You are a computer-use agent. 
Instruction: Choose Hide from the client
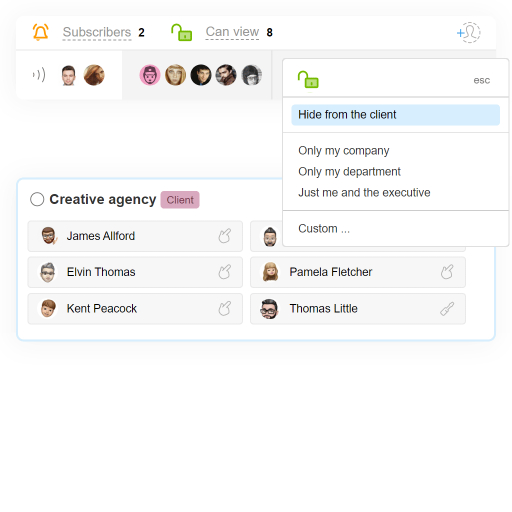point(395,115)
